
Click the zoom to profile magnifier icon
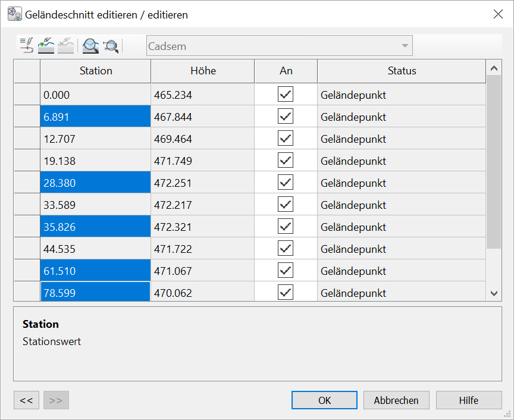click(x=90, y=45)
